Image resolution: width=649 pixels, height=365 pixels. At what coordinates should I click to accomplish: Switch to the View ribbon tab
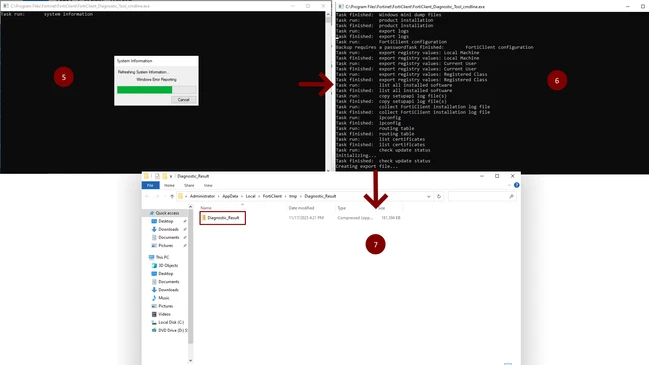pyautogui.click(x=208, y=185)
